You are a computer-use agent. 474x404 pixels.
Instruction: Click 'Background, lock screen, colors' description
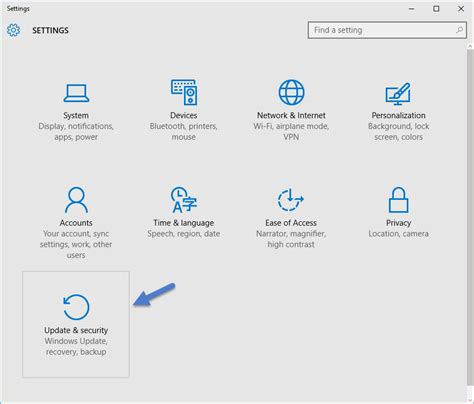point(398,132)
